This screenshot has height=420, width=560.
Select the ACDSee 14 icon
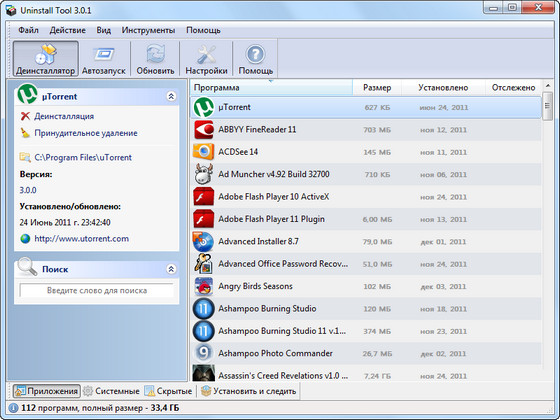tap(204, 152)
